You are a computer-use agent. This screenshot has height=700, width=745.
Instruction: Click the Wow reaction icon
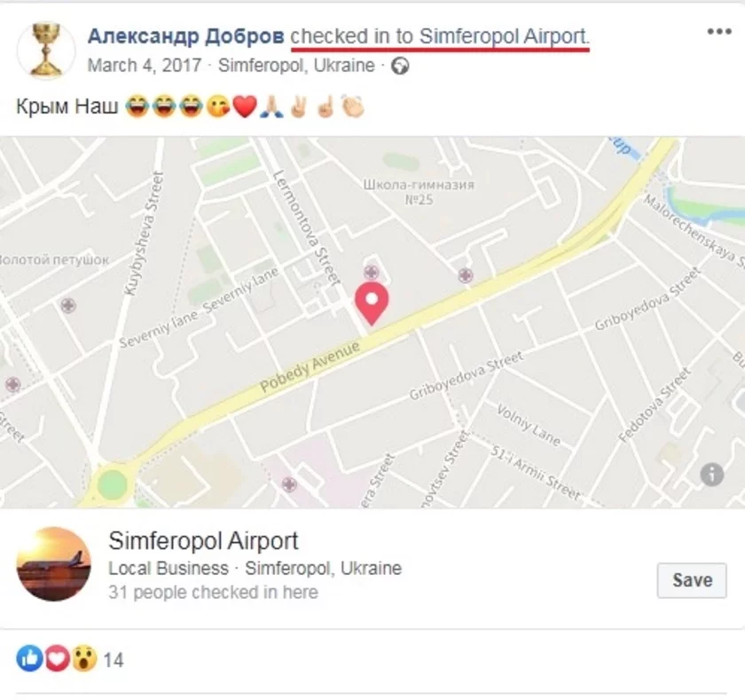point(84,658)
